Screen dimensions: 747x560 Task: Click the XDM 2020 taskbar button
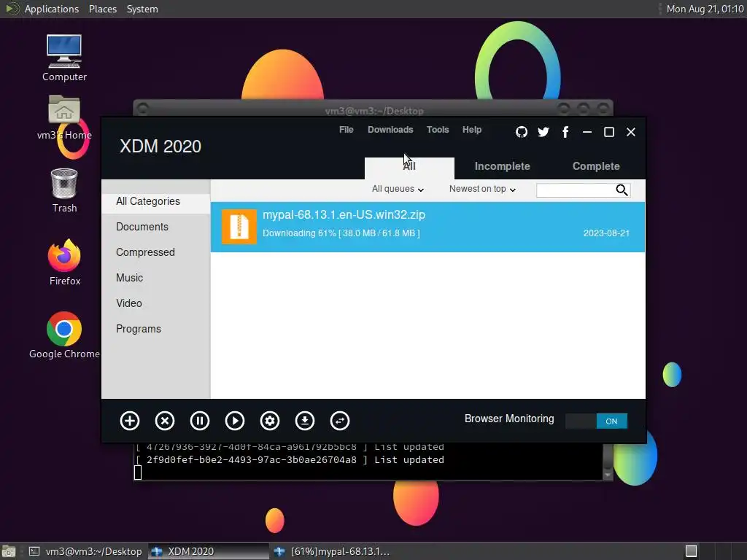click(209, 551)
